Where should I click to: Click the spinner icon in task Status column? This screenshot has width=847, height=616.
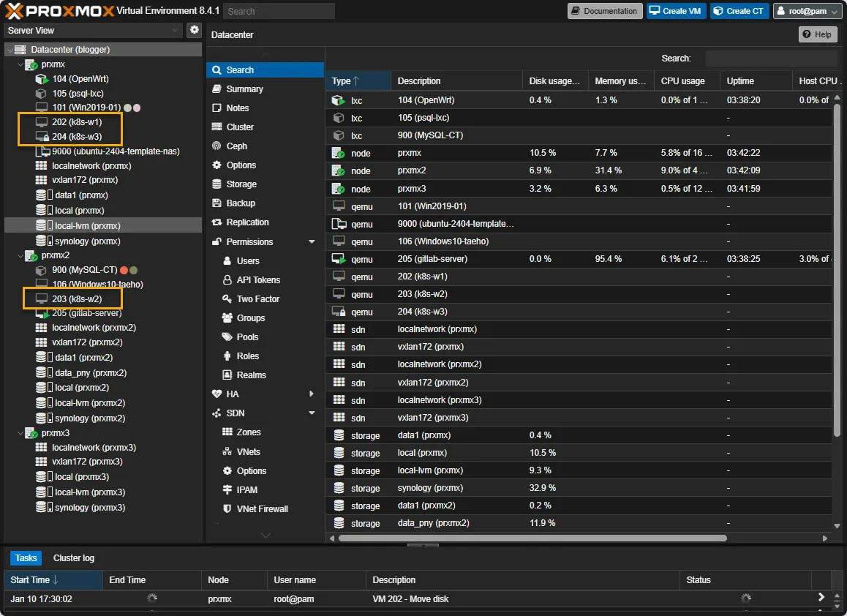pyautogui.click(x=746, y=598)
